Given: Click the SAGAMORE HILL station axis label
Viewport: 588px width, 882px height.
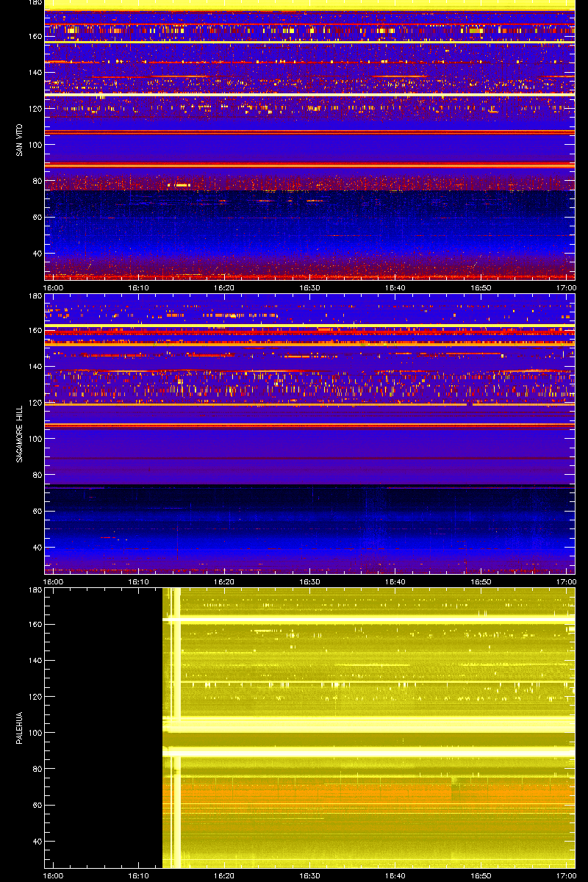Looking at the screenshot, I should 18,433.
